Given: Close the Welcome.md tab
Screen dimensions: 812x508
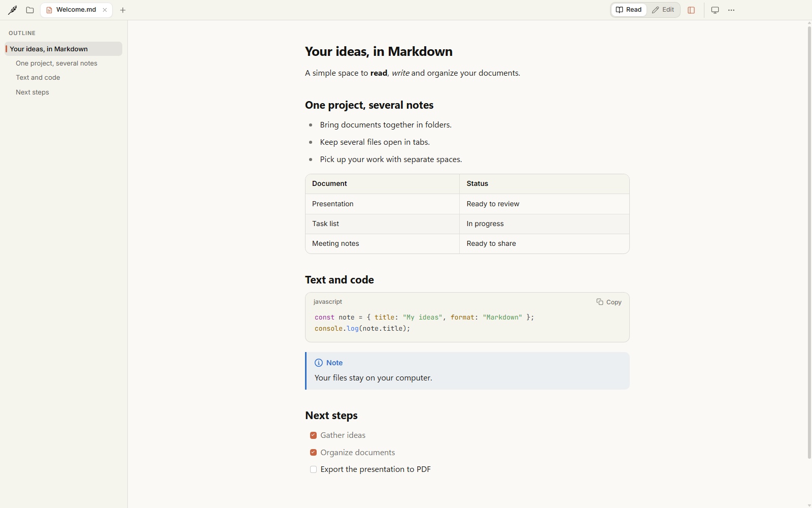Looking at the screenshot, I should tap(105, 10).
